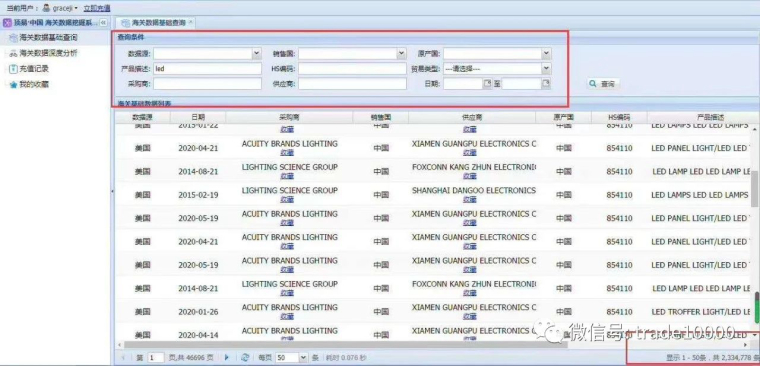Select the 海关数据基础查询 tab
Screen dimensions: 760x366
pos(155,23)
